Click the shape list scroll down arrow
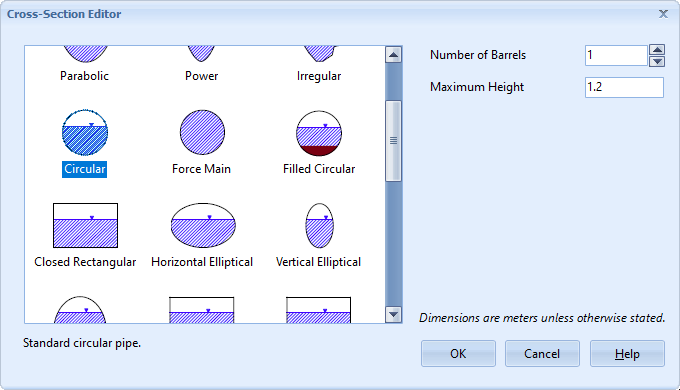This screenshot has height=390, width=680. coord(393,315)
